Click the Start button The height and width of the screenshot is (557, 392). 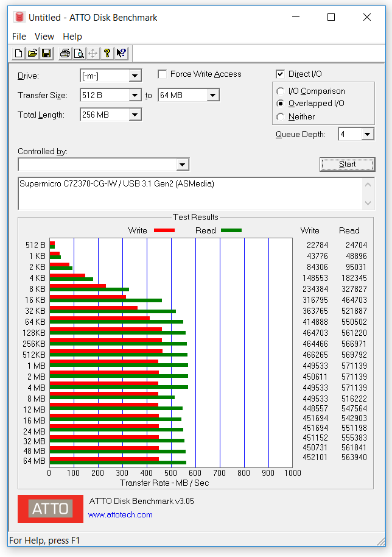click(347, 165)
